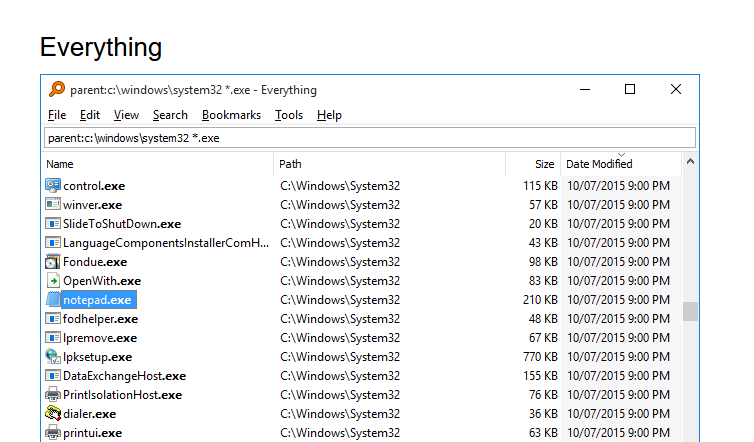Click the PrintIsolationHost.exe printer icon

(53, 394)
